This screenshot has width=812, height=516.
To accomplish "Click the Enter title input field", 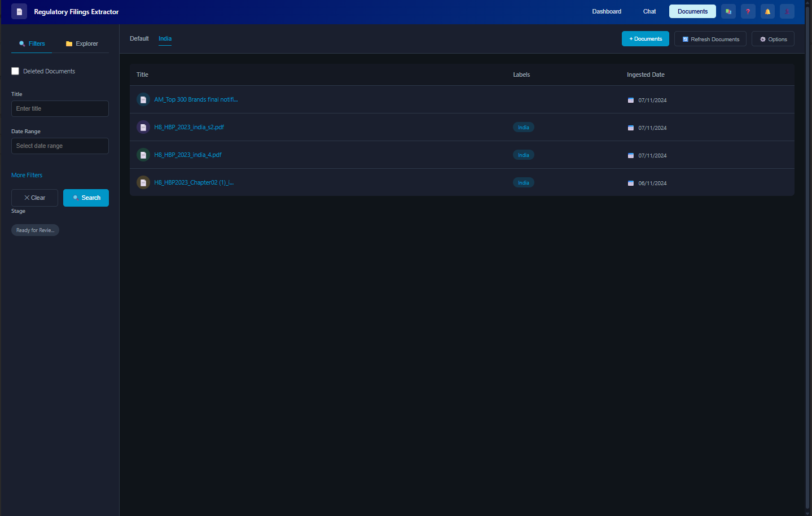I will [x=60, y=108].
